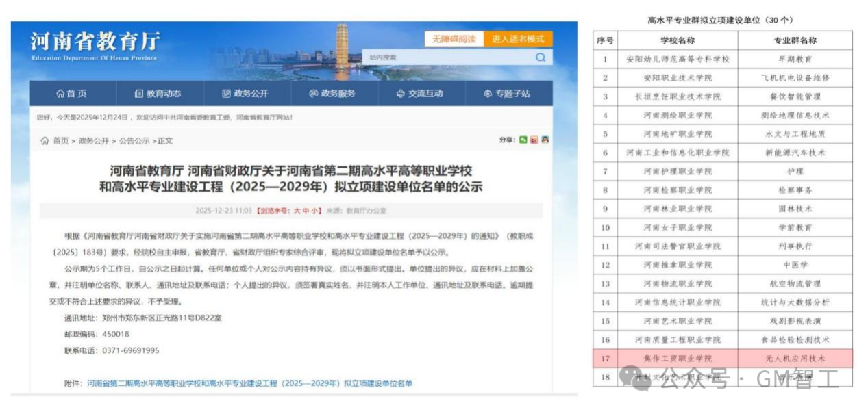Share via the red Weibo icon
This screenshot has width=868, height=414.
coord(534,140)
